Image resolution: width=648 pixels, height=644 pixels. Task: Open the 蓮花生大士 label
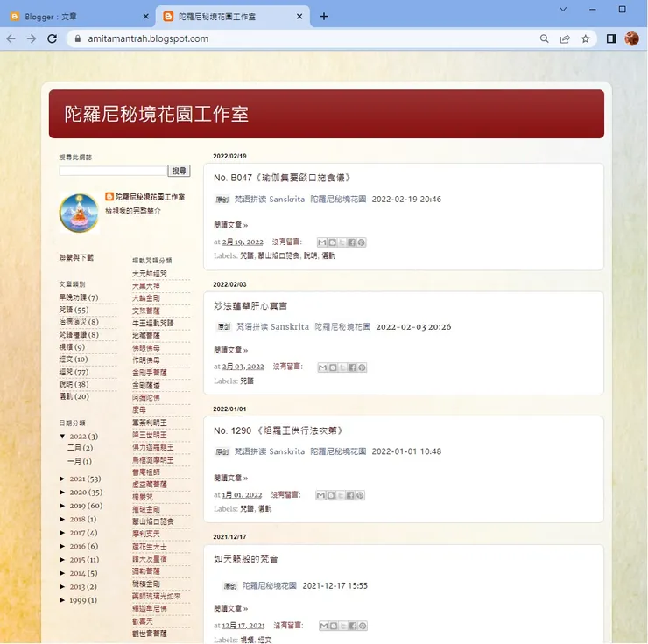click(150, 547)
